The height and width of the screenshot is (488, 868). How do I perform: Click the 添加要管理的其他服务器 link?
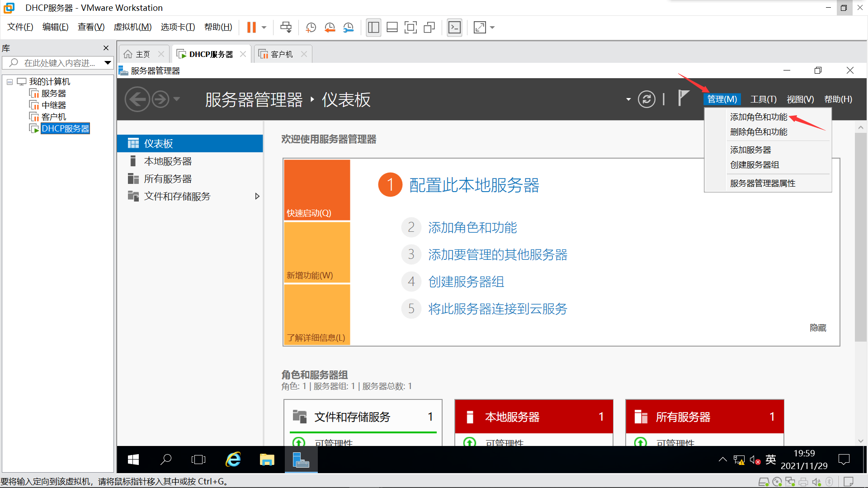497,255
